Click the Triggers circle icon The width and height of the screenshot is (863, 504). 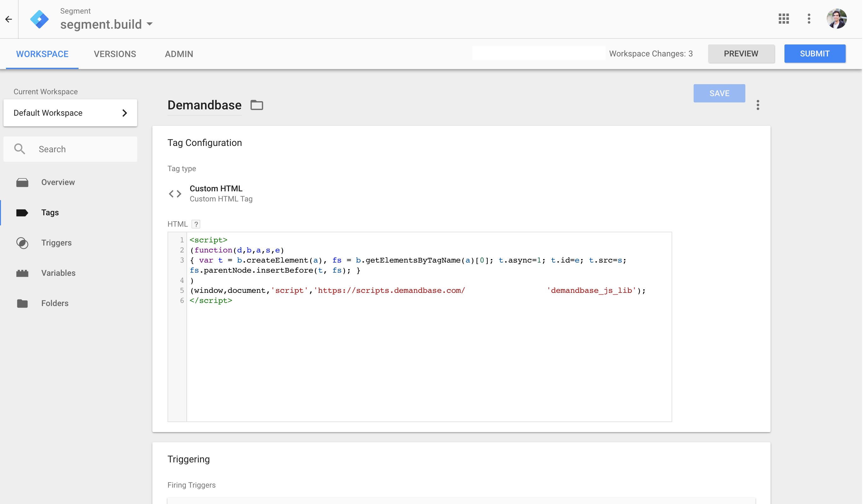coord(22,243)
